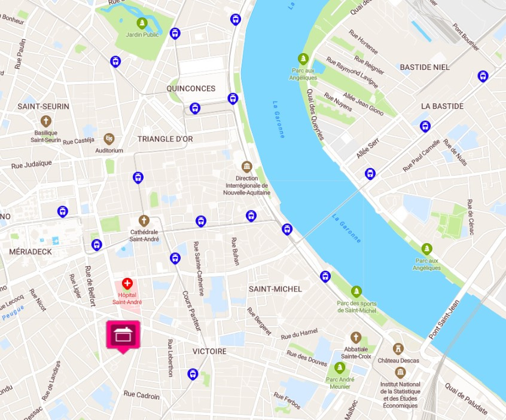Click the TRIANGLE D'OR district label

(x=165, y=139)
